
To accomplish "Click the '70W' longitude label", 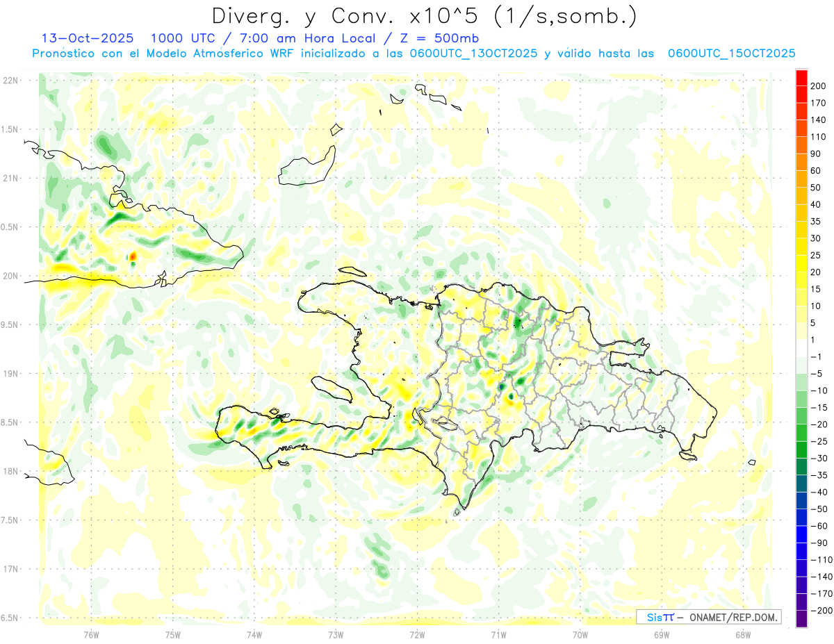I will [x=580, y=634].
